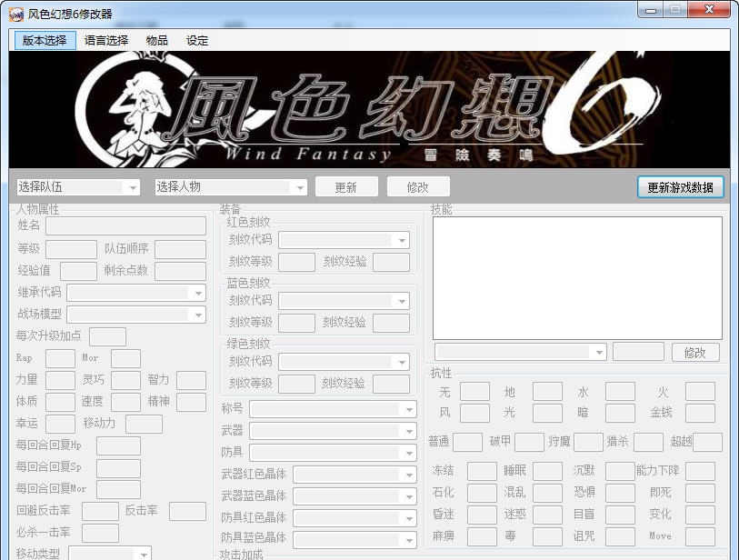
Task: Click the 灵巧 input field
Action: click(125, 380)
